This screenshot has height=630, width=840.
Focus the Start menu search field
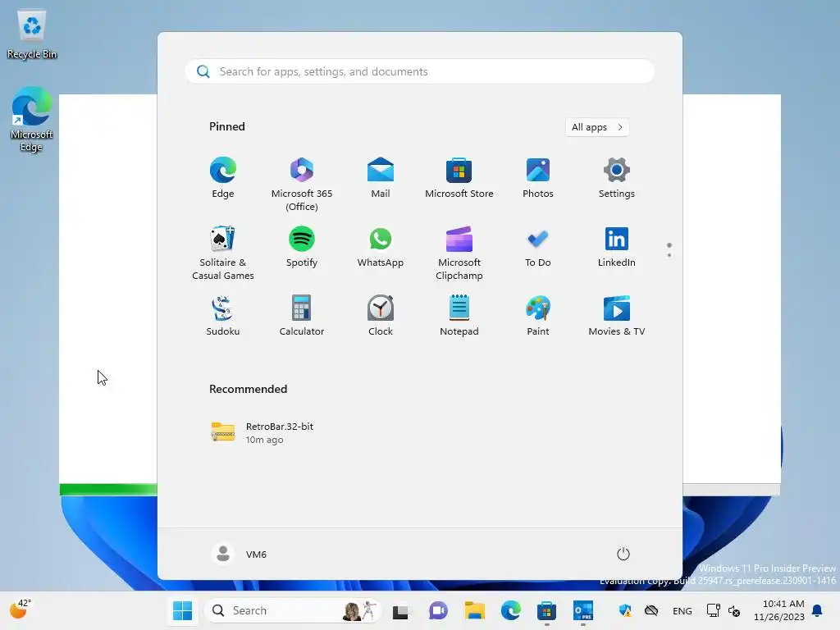420,72
